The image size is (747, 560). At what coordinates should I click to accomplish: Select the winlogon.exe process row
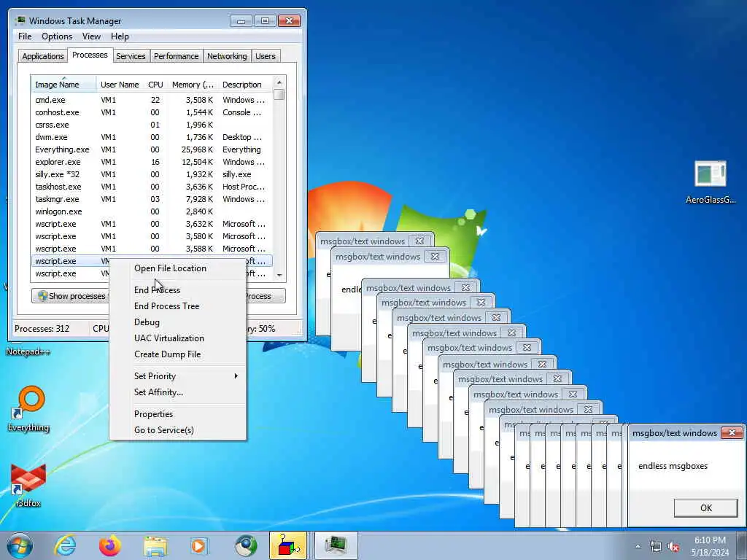tap(152, 211)
